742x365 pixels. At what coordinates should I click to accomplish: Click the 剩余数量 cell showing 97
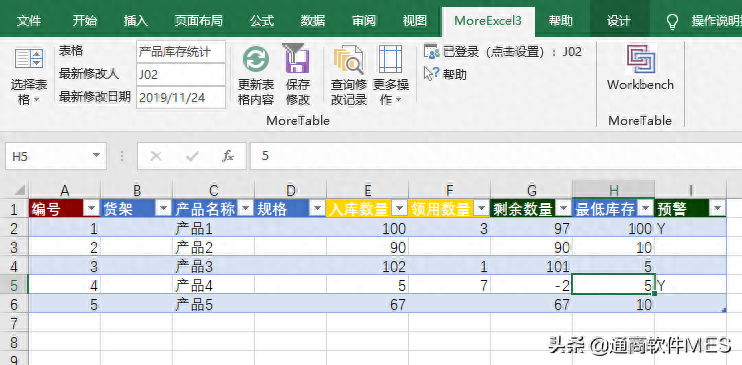click(x=531, y=229)
